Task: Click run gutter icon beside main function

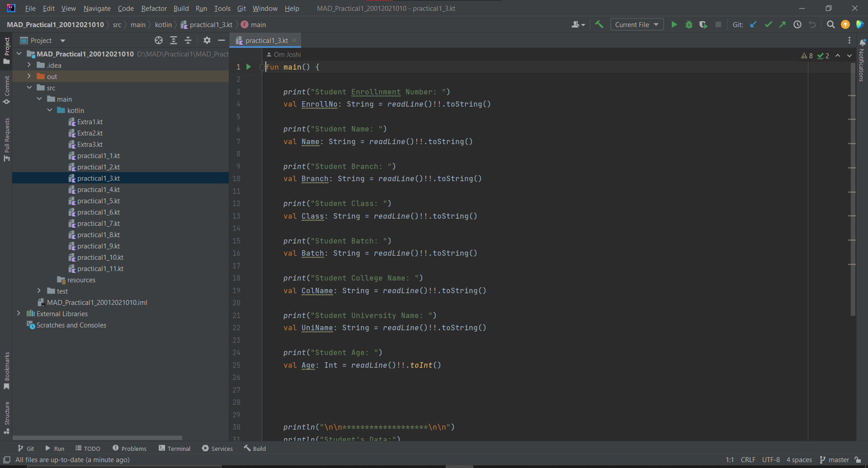Action: coord(248,67)
